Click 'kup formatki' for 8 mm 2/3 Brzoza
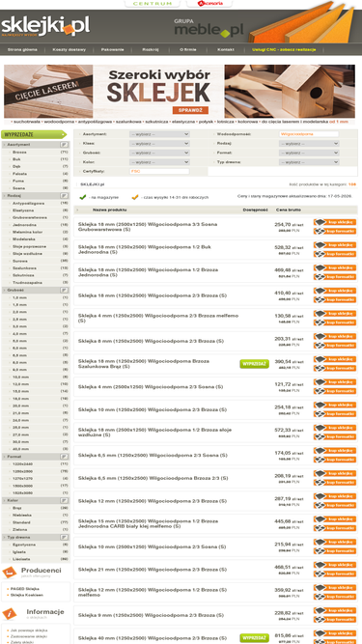Image resolution: width=362 pixels, height=644 pixels. pyautogui.click(x=335, y=346)
